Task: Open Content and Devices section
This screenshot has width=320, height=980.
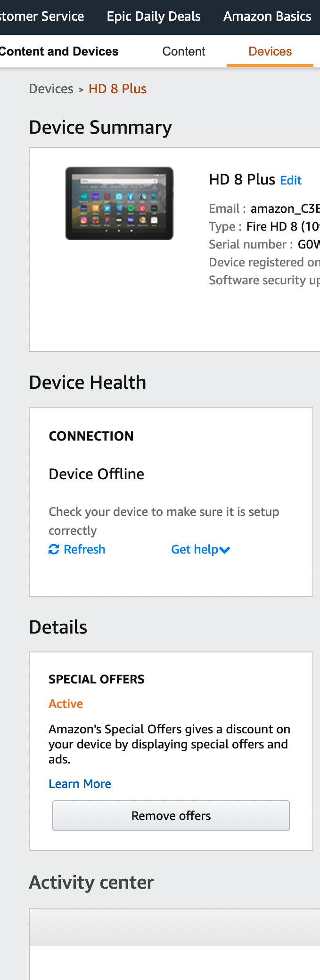Action: tap(59, 51)
